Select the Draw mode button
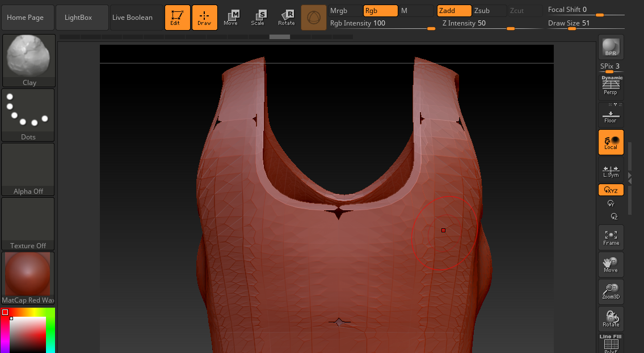Image resolution: width=644 pixels, height=353 pixels. 204,18
